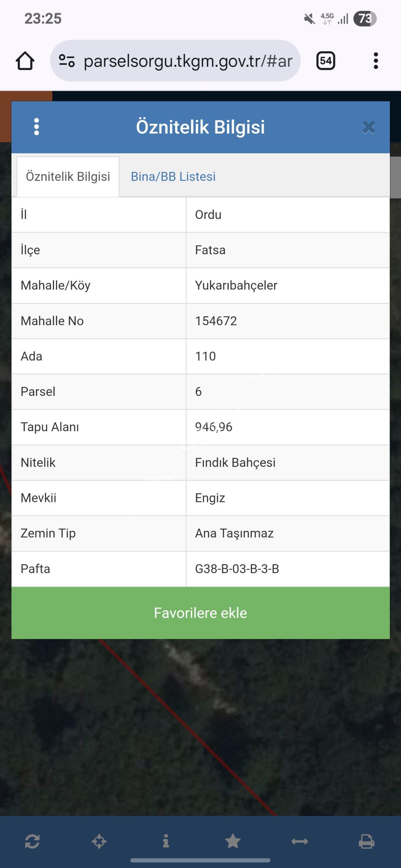Close the Öznitelik Bilgisi dialog
The image size is (401, 868).
[369, 127]
